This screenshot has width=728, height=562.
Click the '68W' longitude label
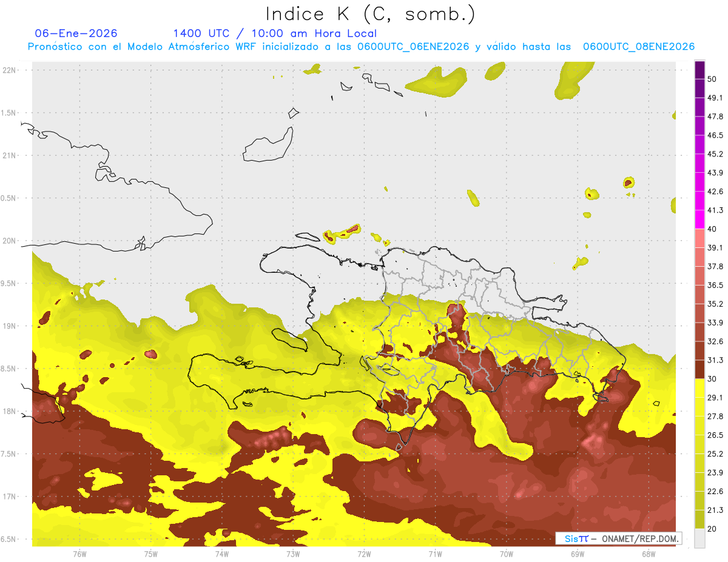pos(649,554)
